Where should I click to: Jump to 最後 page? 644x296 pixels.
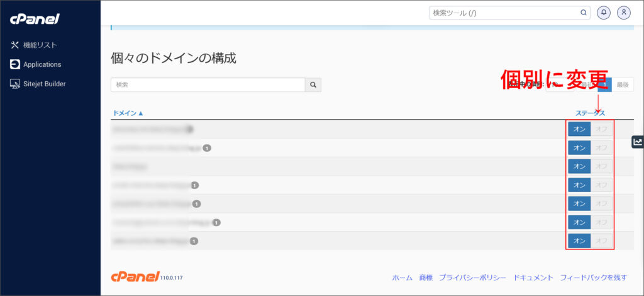pos(623,84)
